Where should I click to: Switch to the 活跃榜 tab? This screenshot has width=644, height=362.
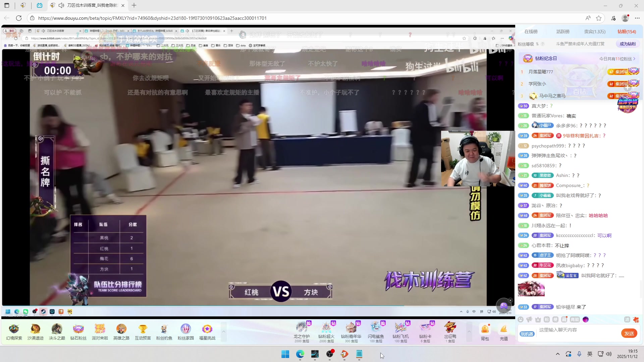[563, 32]
